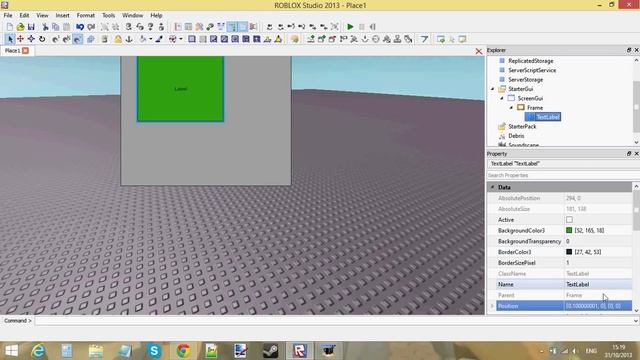Screen dimensions: 640x360
Task: Click the slanted bar icon right of toolbar
Action: [424, 39]
